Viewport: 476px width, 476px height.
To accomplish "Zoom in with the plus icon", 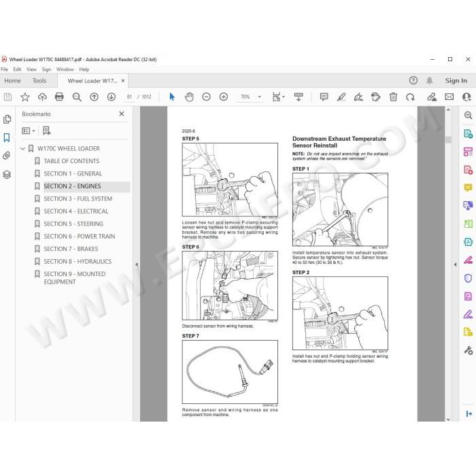I will (x=224, y=97).
